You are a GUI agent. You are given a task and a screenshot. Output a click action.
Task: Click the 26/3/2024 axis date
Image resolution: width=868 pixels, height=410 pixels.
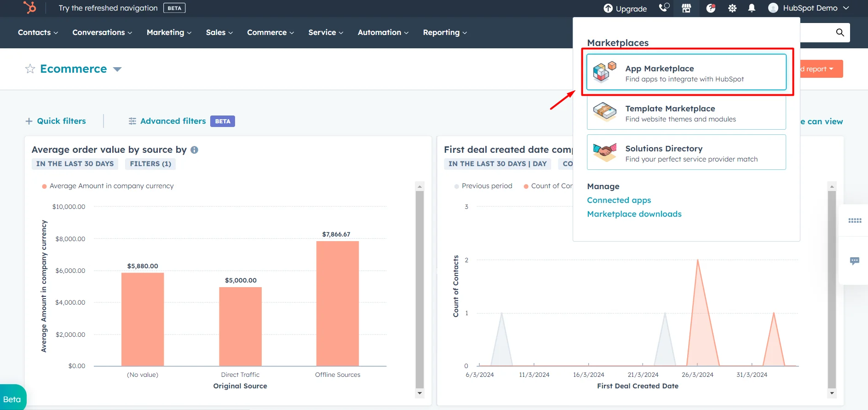pyautogui.click(x=697, y=375)
